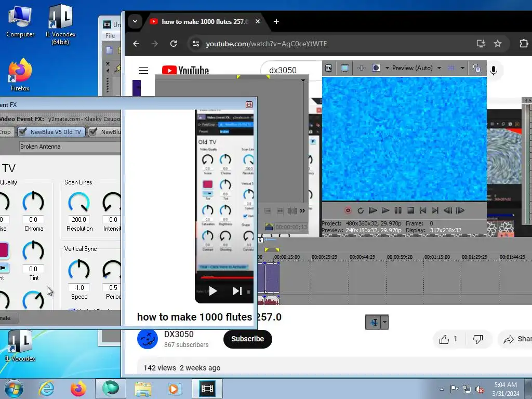Pause the Vegas preview playback
This screenshot has width=532, height=399.
(x=398, y=210)
